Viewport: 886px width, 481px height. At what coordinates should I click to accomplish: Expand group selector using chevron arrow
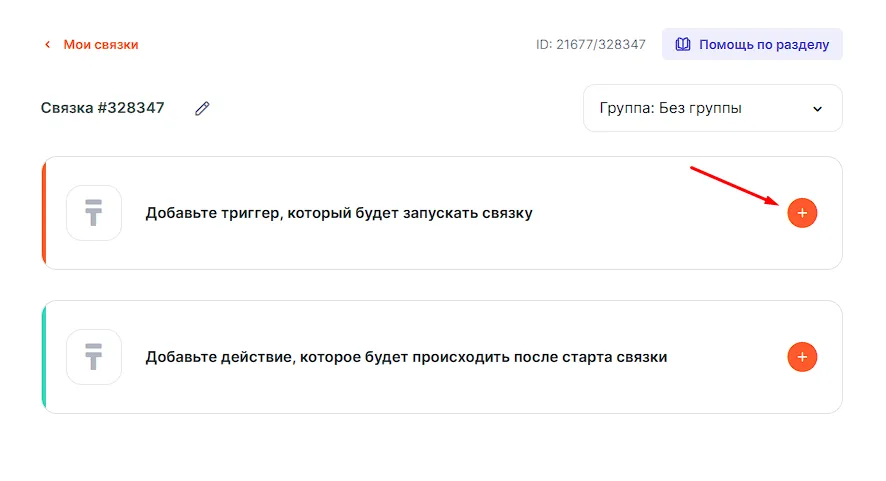(817, 108)
